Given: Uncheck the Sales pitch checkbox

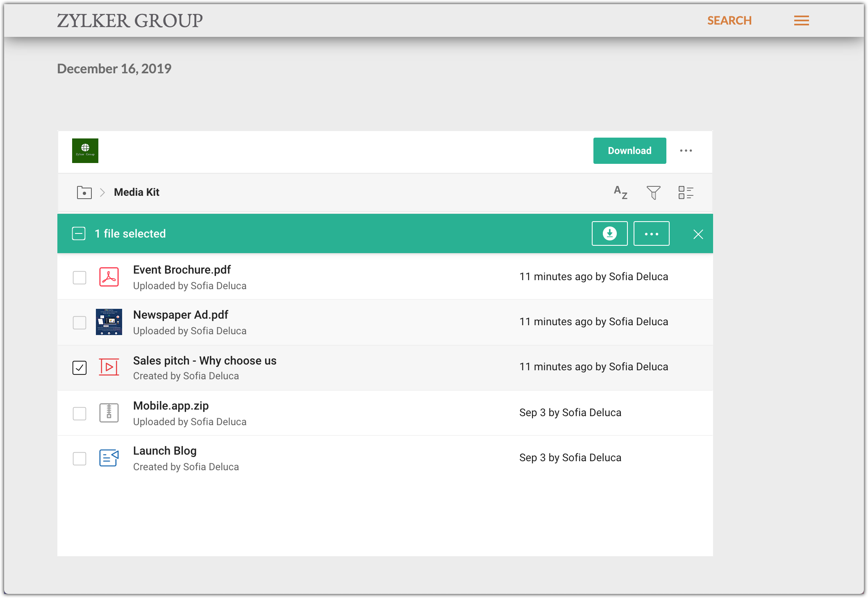Looking at the screenshot, I should [80, 367].
